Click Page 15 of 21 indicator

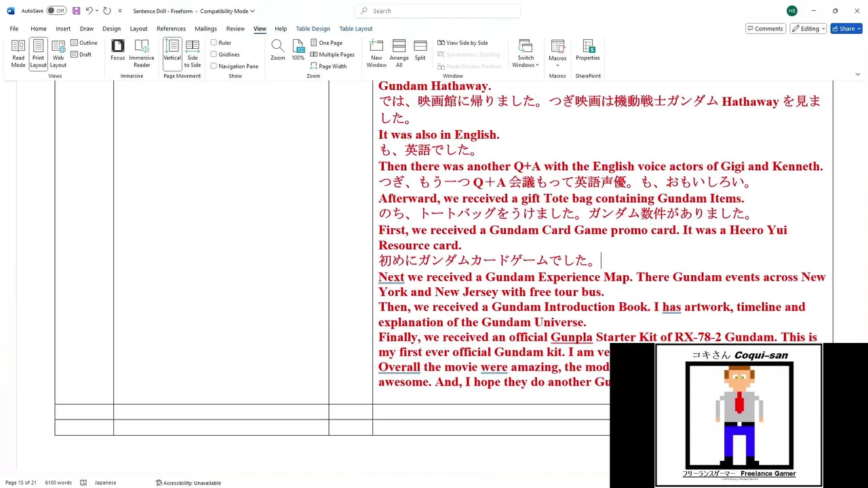pos(21,483)
